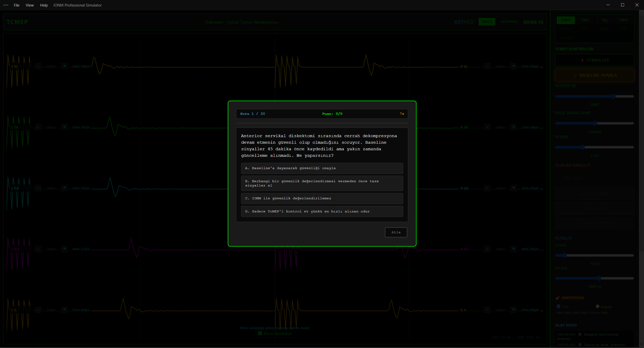The width and height of the screenshot is (644, 348).
Task: Click the ASTMED app logo icon
Action: tap(6, 5)
